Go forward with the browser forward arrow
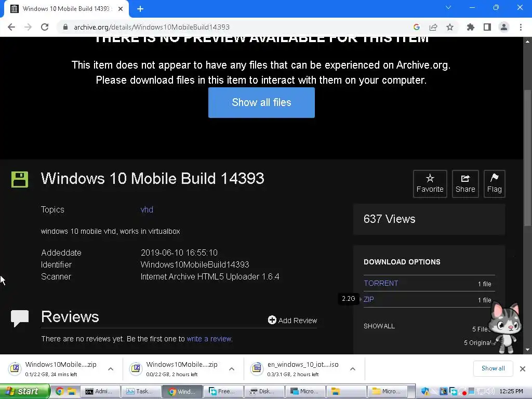The width and height of the screenshot is (532, 399). pos(28,27)
